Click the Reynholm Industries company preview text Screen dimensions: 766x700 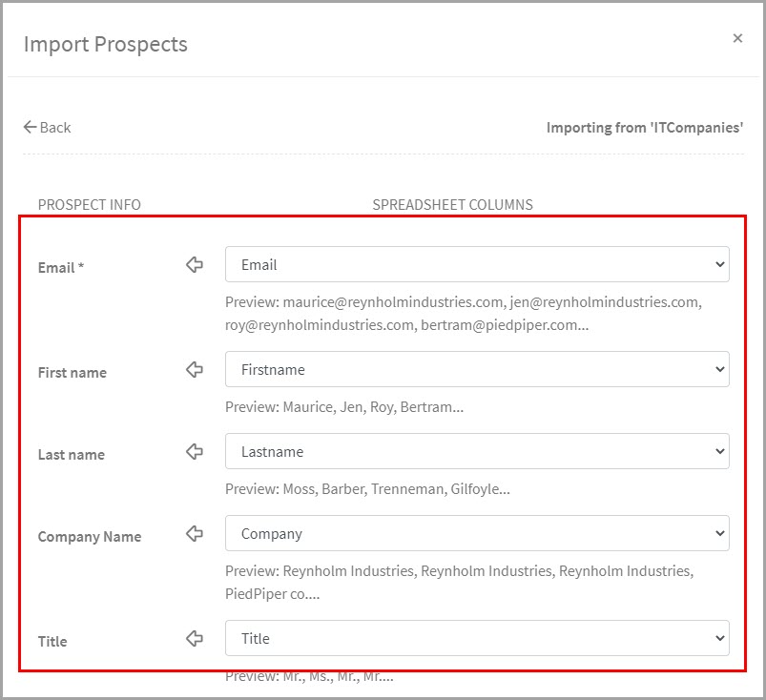point(458,582)
